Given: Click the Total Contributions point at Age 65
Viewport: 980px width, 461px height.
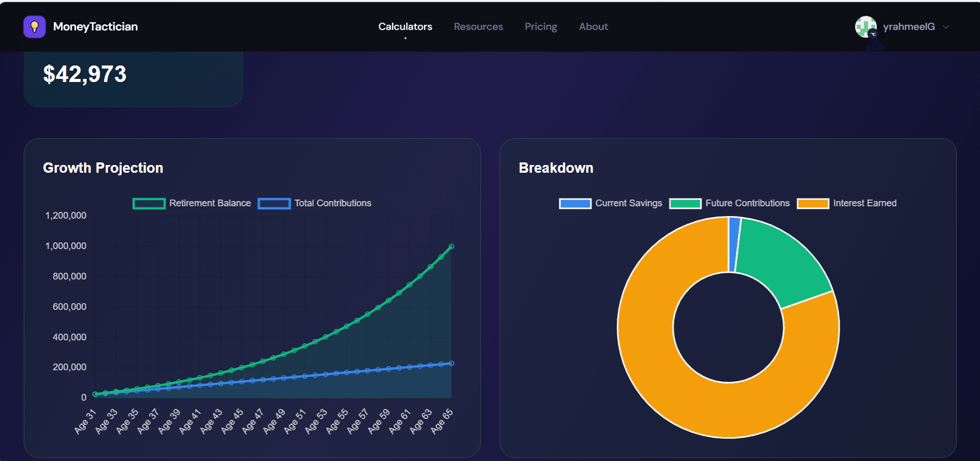Looking at the screenshot, I should click(x=451, y=364).
